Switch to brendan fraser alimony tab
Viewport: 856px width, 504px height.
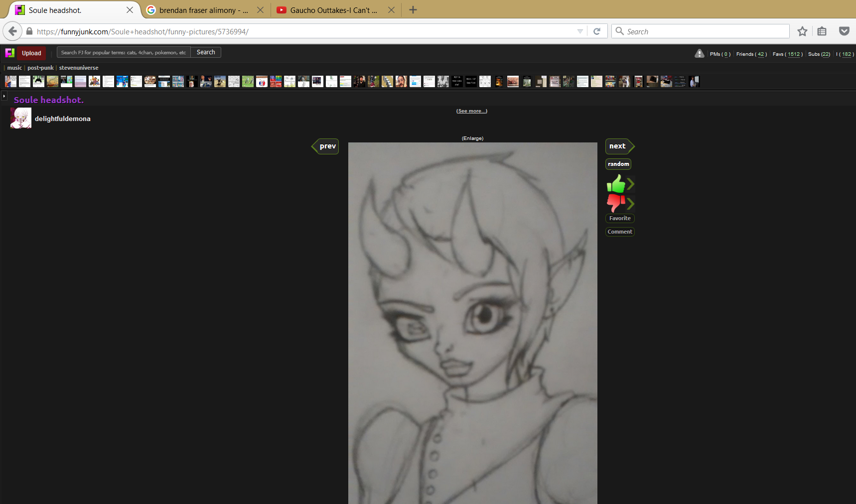coord(203,10)
